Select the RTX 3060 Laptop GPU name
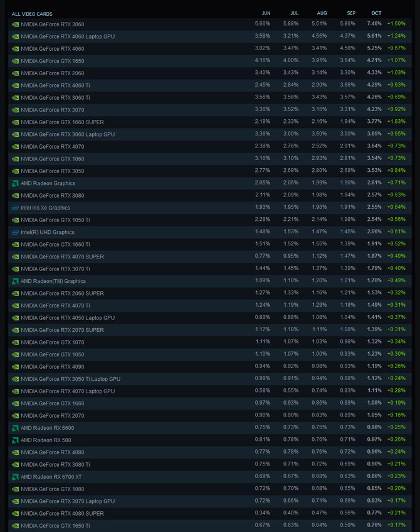 [68, 134]
